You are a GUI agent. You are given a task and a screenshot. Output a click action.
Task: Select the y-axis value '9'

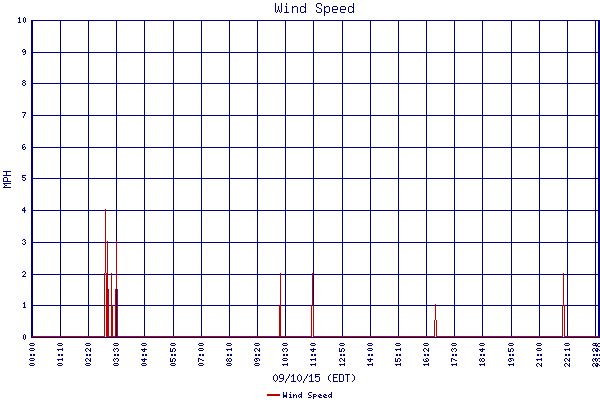24,52
